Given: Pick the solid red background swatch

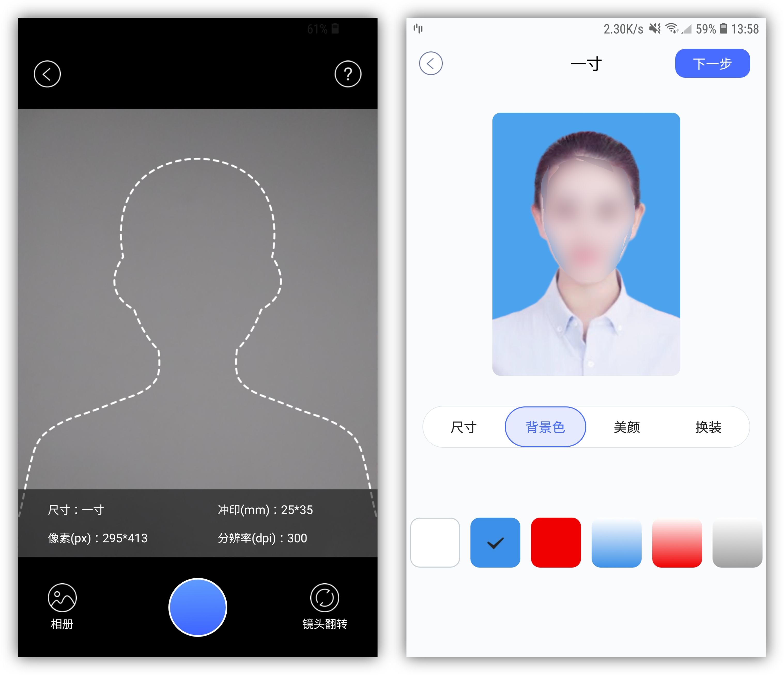Looking at the screenshot, I should pyautogui.click(x=556, y=542).
